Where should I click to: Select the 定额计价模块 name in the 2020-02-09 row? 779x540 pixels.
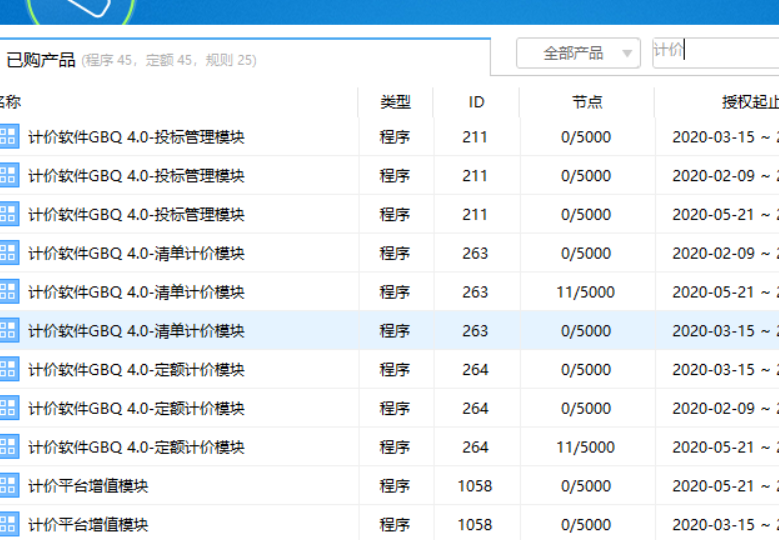(x=137, y=408)
